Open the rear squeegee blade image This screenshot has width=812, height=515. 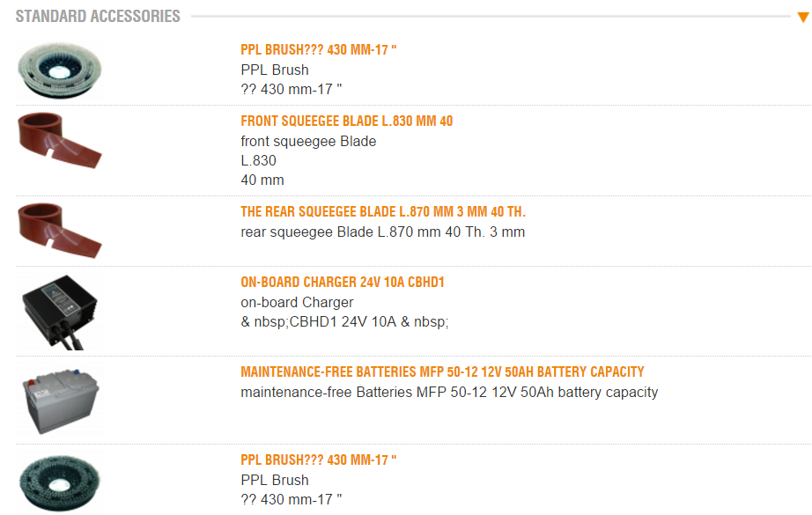click(x=62, y=229)
